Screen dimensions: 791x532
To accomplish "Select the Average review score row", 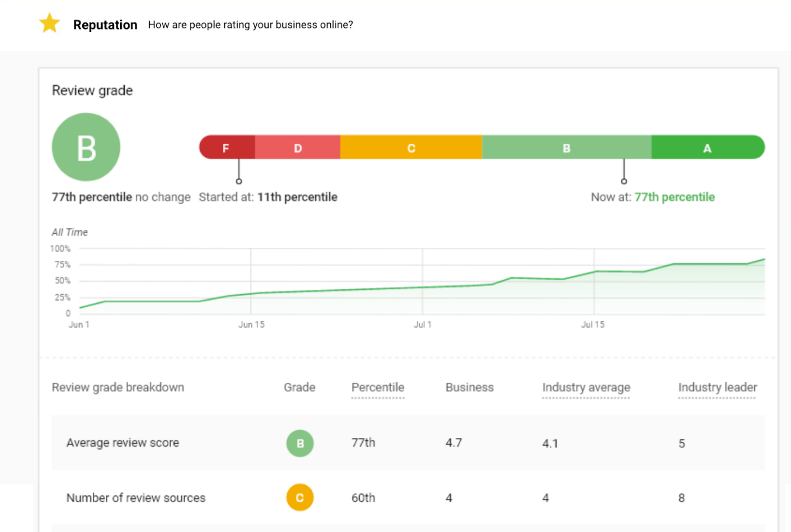I will (122, 443).
